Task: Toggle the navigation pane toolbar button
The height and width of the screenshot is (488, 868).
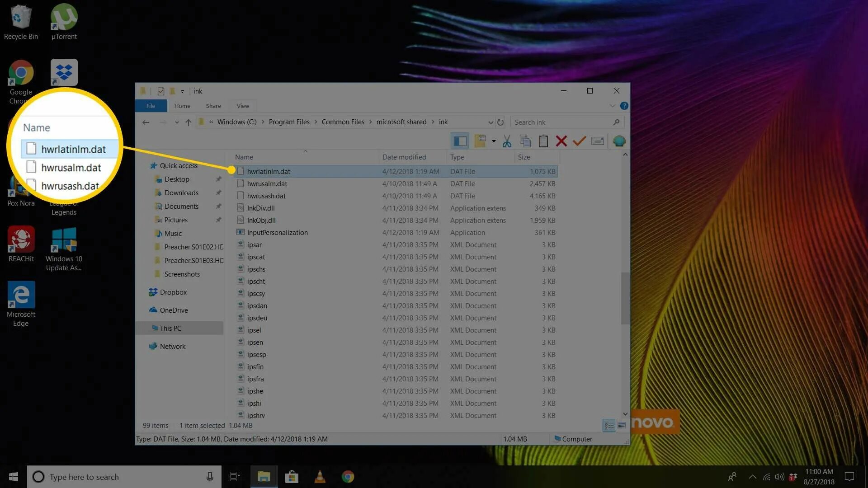Action: [460, 141]
